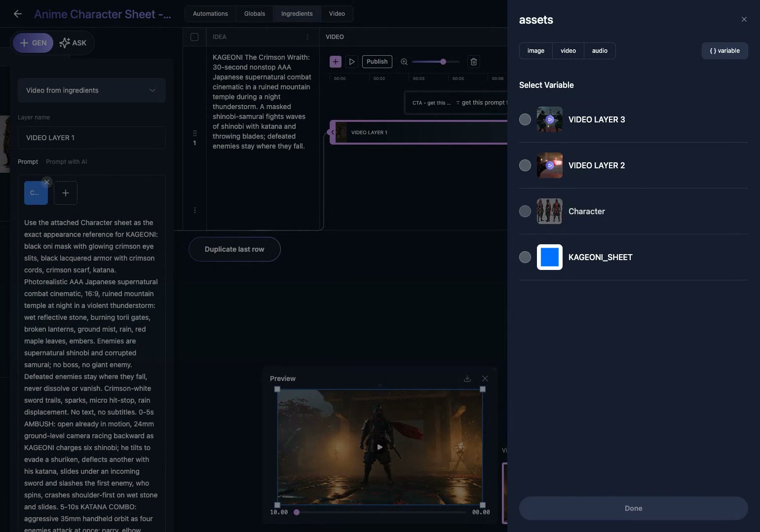Image resolution: width=760 pixels, height=532 pixels.
Task: Adjust the timeline zoom slider
Action: pyautogui.click(x=443, y=62)
